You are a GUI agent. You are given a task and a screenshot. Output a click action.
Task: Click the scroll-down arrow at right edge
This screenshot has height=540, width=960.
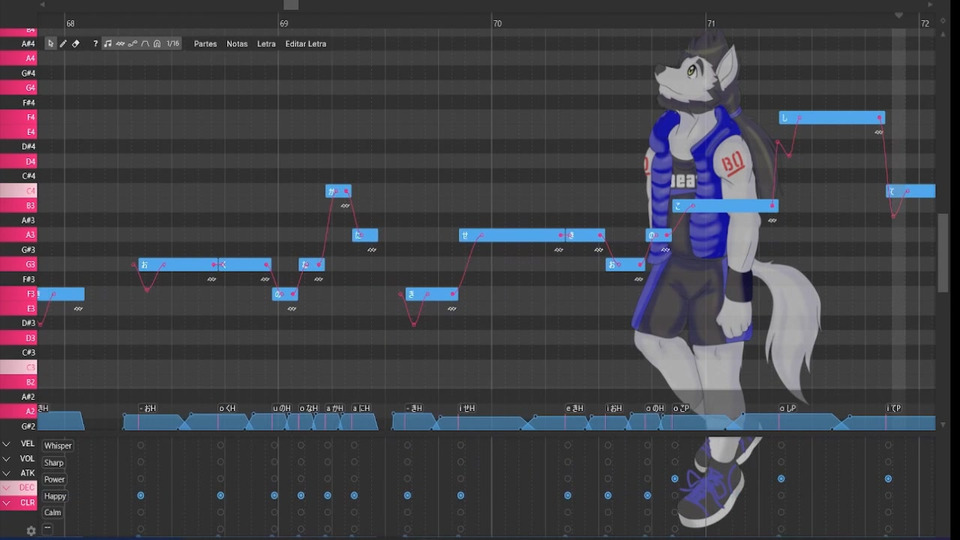click(943, 424)
